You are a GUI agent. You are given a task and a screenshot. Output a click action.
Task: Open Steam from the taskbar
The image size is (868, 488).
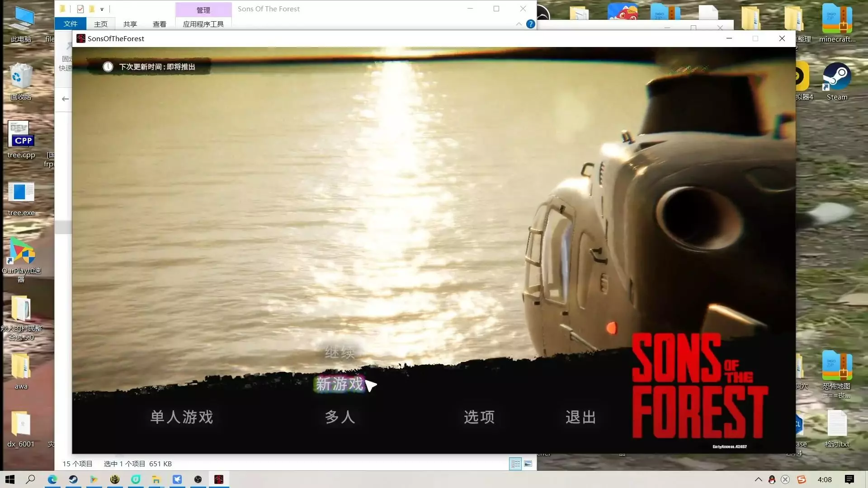point(73,479)
